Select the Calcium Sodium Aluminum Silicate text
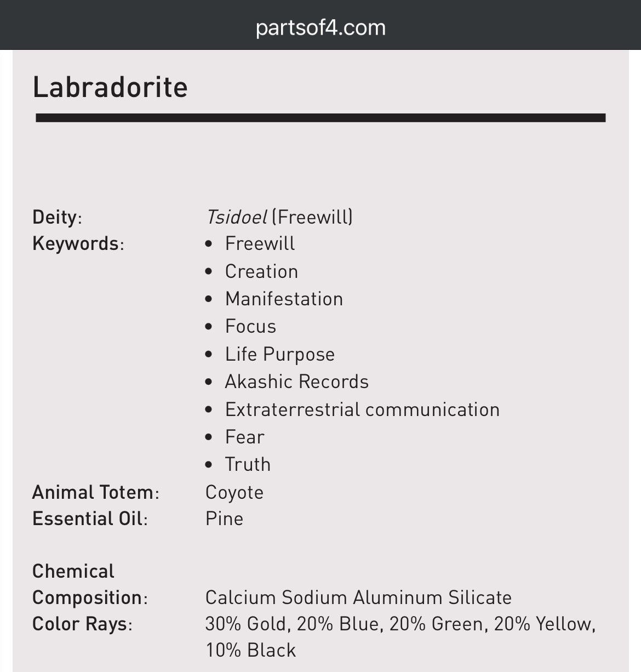Screen dimensions: 641x672 click(358, 597)
